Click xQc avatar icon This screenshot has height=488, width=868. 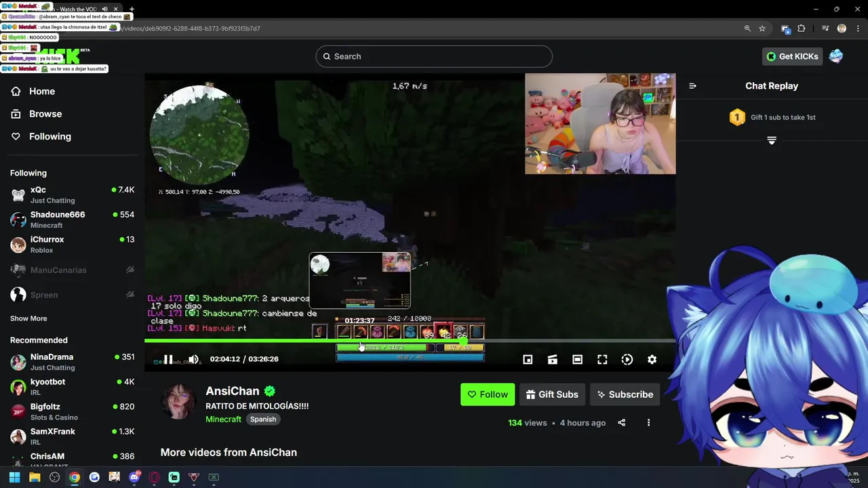click(18, 195)
